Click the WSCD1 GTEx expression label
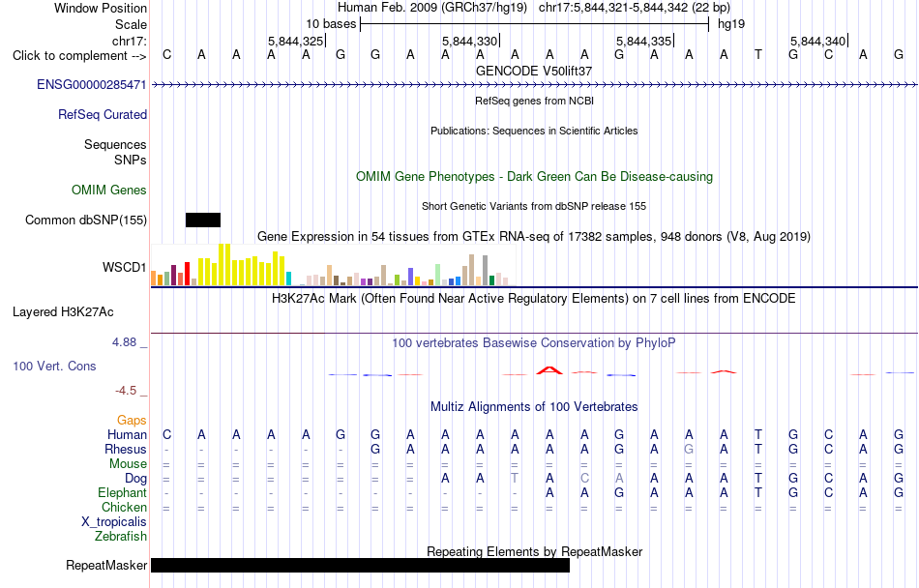The height and width of the screenshot is (588, 919). tap(124, 268)
